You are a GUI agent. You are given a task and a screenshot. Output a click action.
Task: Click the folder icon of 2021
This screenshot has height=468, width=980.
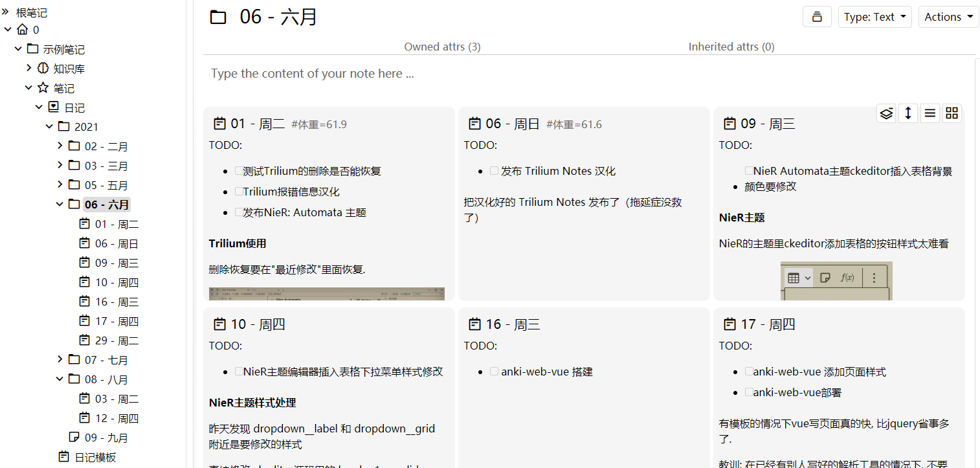63,127
